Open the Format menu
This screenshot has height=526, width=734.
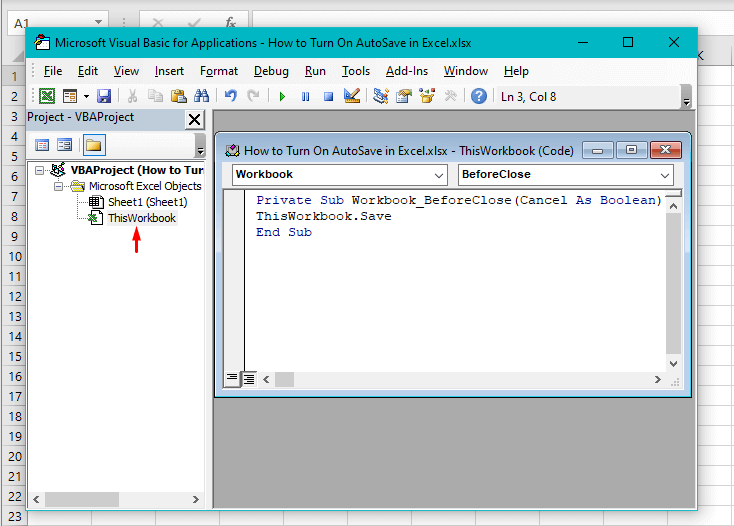point(219,71)
